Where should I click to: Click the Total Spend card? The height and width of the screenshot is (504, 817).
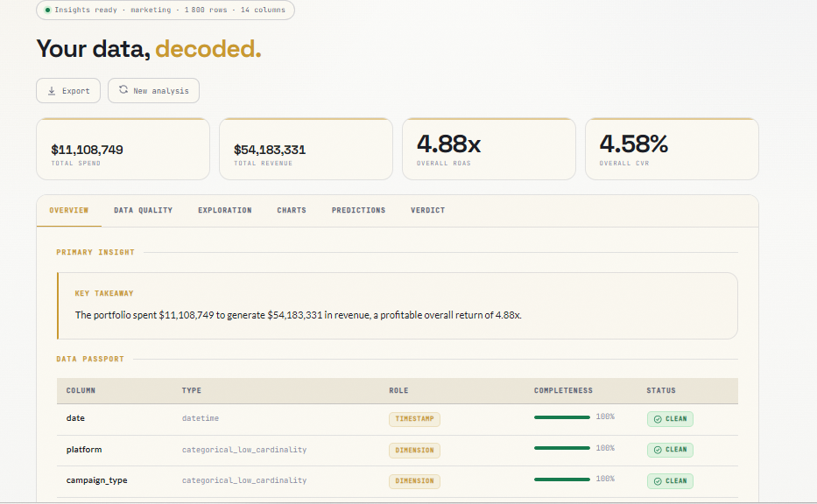click(123, 149)
